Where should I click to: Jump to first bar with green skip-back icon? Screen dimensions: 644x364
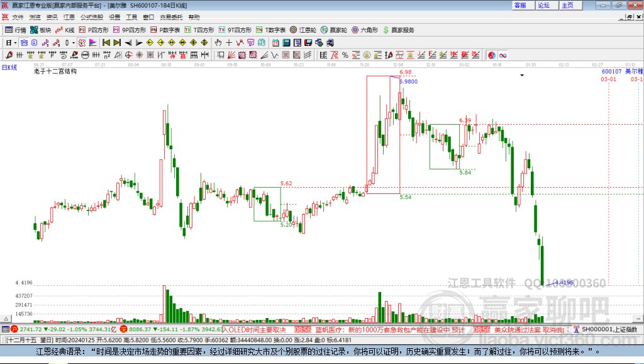[106, 43]
